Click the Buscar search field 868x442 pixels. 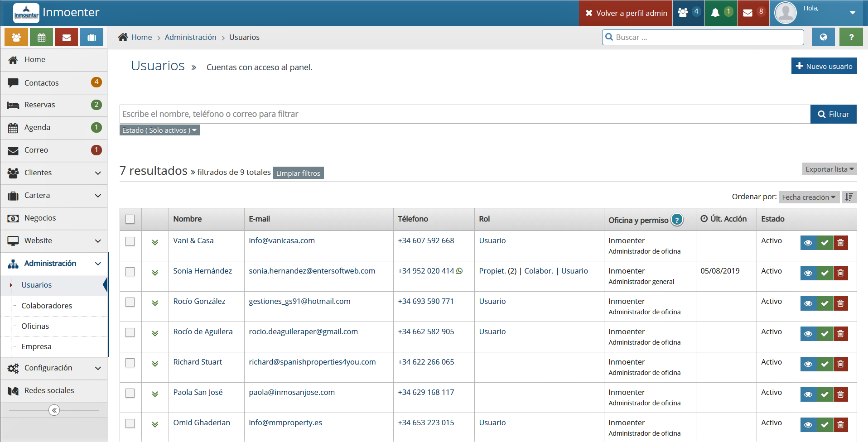[x=703, y=37]
